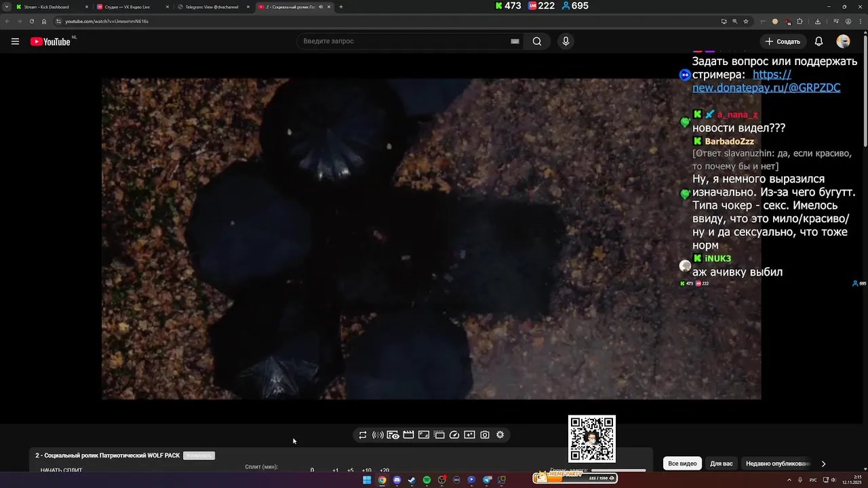Screen dimensions: 868x488
Task: Open the Windows Start menu
Action: point(367,480)
